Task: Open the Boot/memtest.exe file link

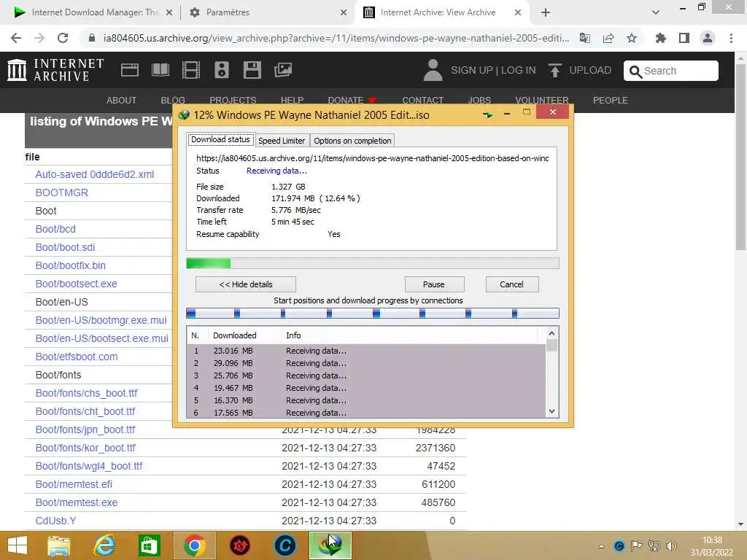Action: 76,502
